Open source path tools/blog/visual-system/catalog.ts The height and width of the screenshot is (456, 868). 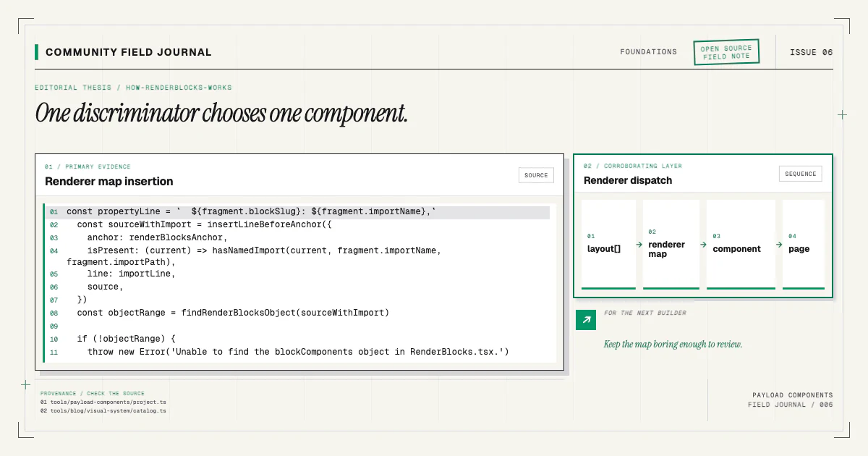pos(103,410)
